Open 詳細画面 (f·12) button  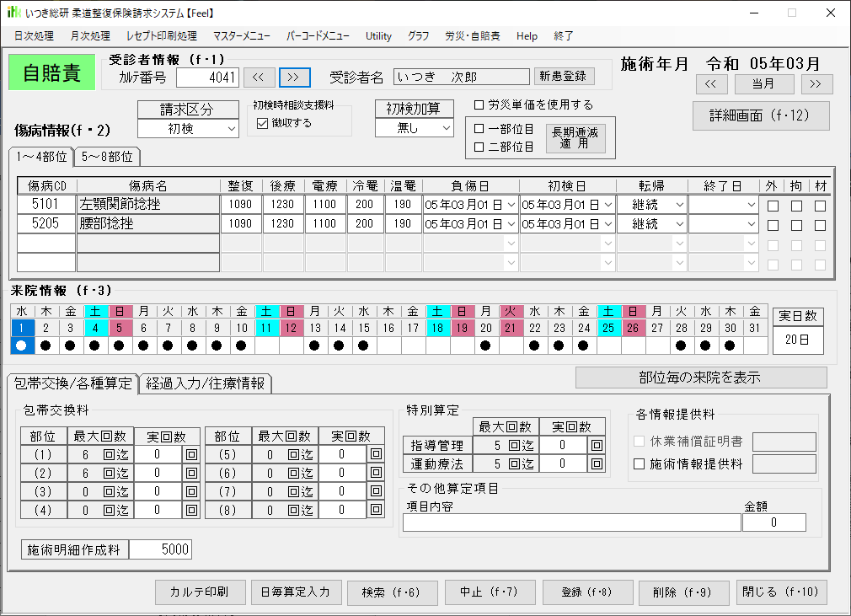tap(761, 115)
